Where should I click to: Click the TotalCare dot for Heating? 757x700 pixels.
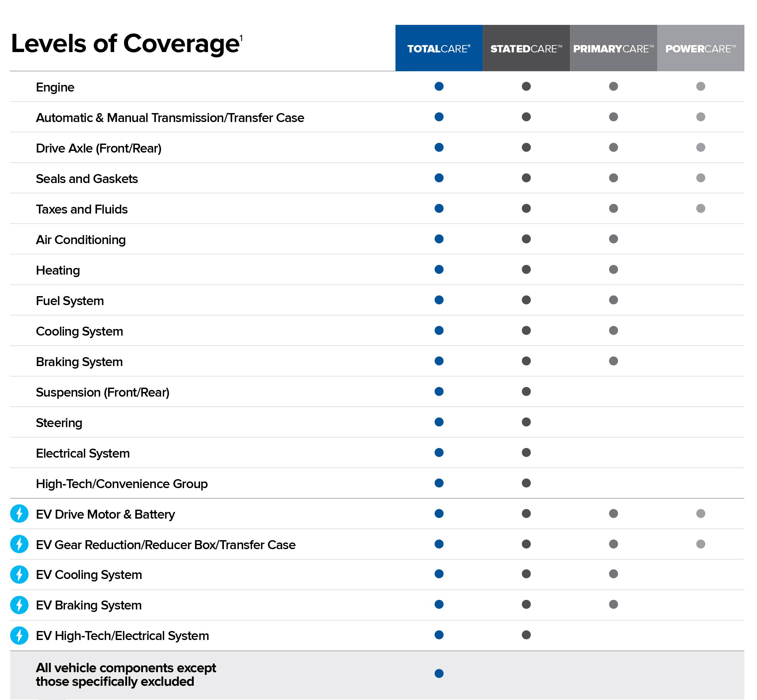439,269
